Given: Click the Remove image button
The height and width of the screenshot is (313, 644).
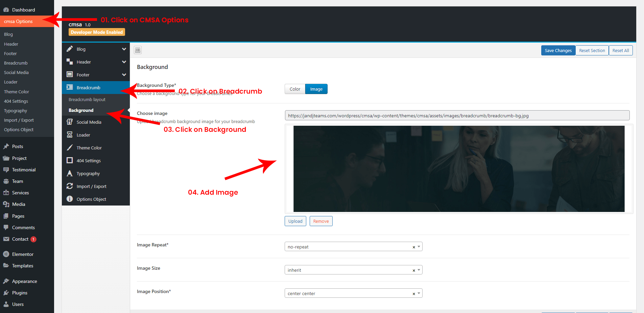Looking at the screenshot, I should pos(321,221).
